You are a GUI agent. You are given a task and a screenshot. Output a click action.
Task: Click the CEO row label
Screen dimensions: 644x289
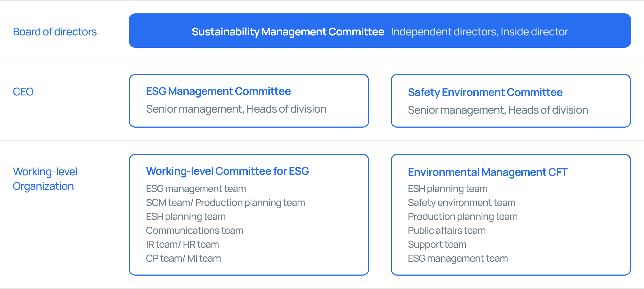point(23,92)
